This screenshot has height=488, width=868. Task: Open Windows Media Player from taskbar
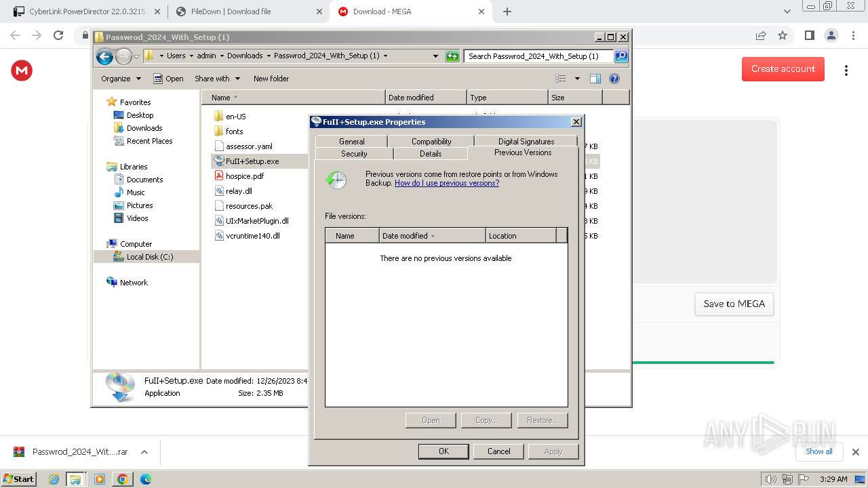(100, 479)
